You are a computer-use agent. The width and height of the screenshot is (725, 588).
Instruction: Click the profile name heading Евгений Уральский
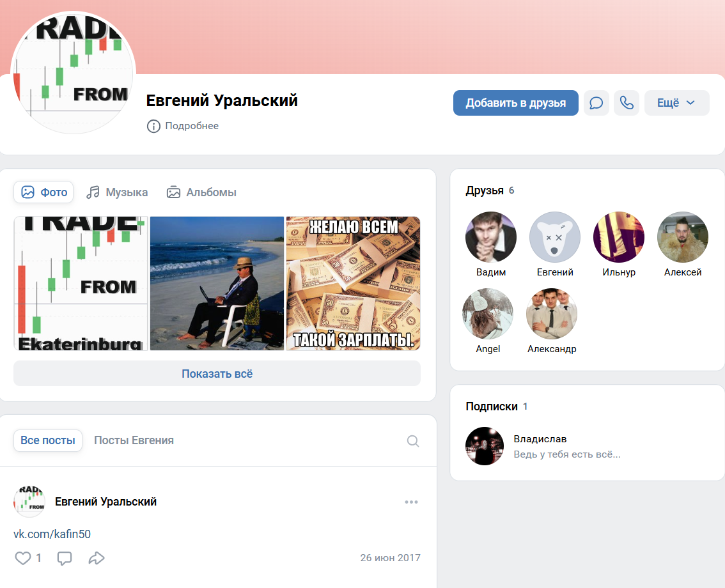coord(222,100)
